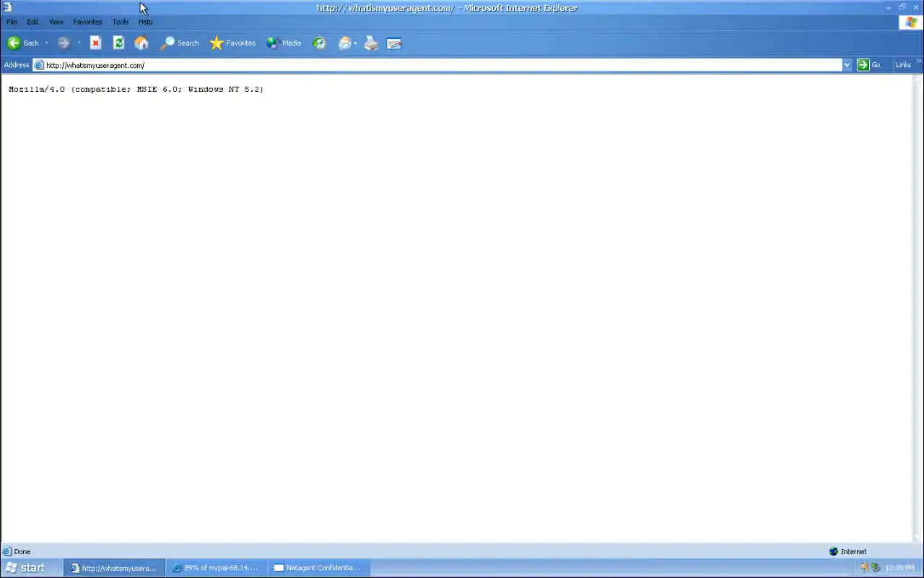Go to the Home page icon

(141, 43)
